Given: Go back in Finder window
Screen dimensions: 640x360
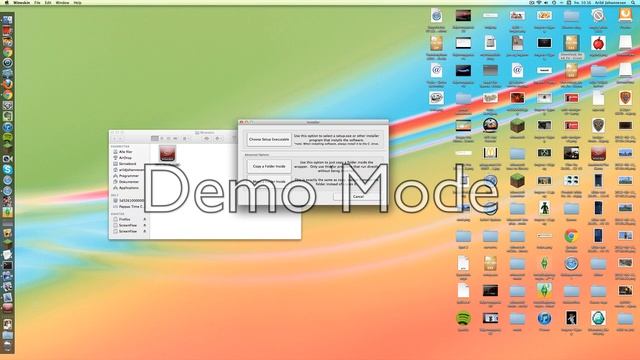Looking at the screenshot, I should 114,139.
